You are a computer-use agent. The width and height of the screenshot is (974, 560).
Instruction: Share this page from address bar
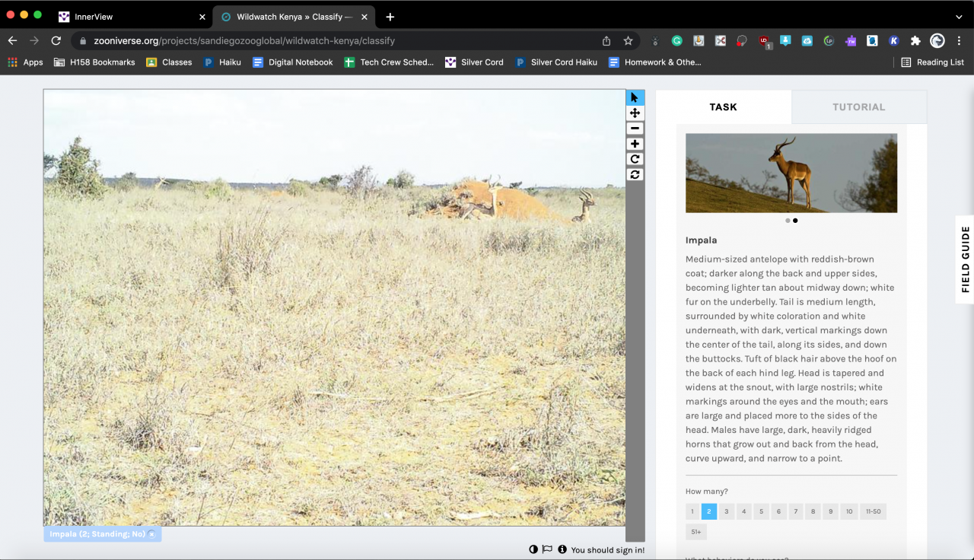coord(606,40)
